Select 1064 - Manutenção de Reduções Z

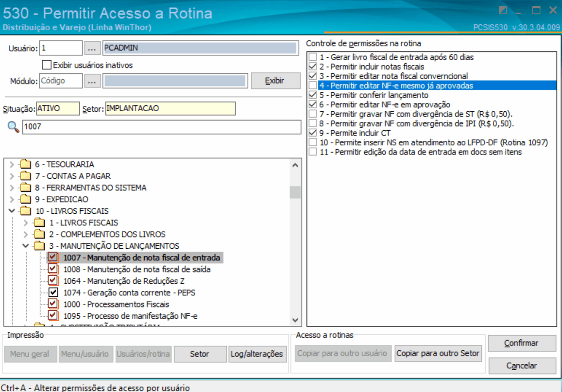(124, 281)
